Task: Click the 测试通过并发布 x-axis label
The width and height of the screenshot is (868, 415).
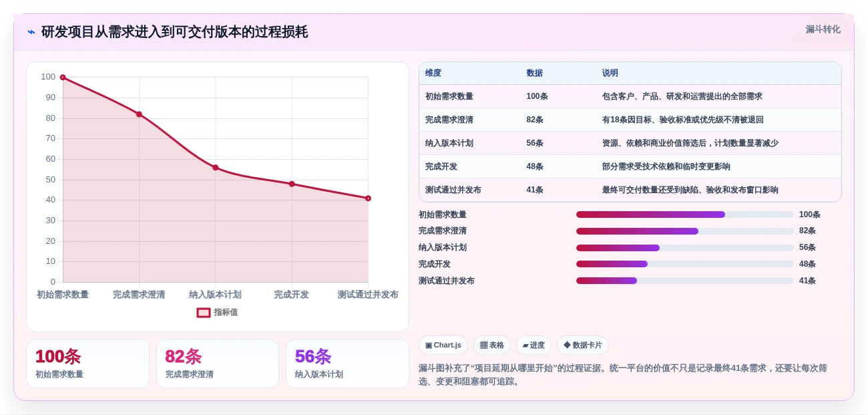Action: tap(368, 295)
